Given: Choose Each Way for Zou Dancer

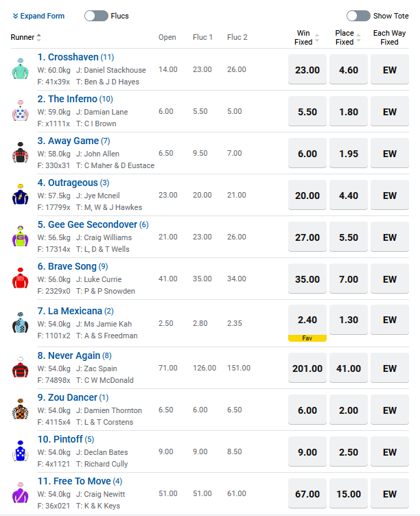Looking at the screenshot, I should point(390,410).
